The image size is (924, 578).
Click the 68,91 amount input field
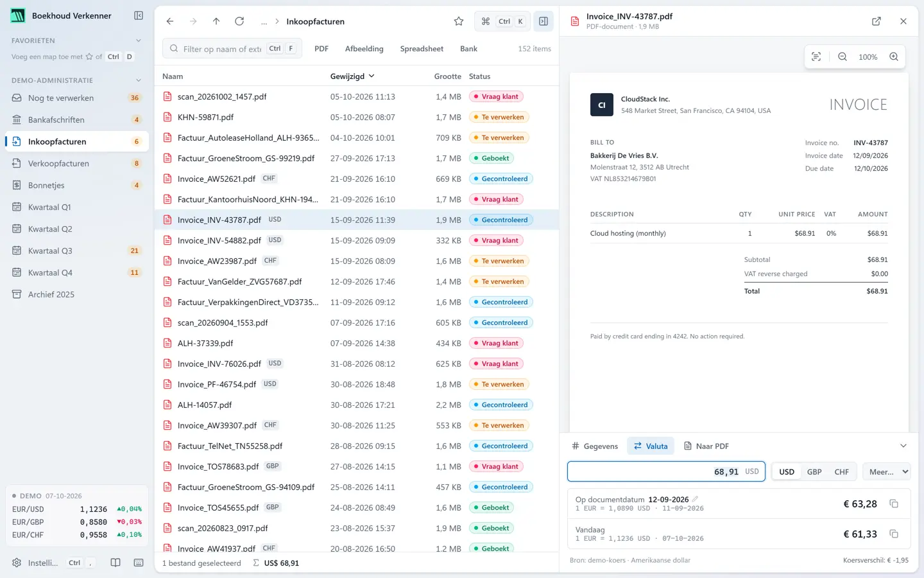[x=666, y=471]
